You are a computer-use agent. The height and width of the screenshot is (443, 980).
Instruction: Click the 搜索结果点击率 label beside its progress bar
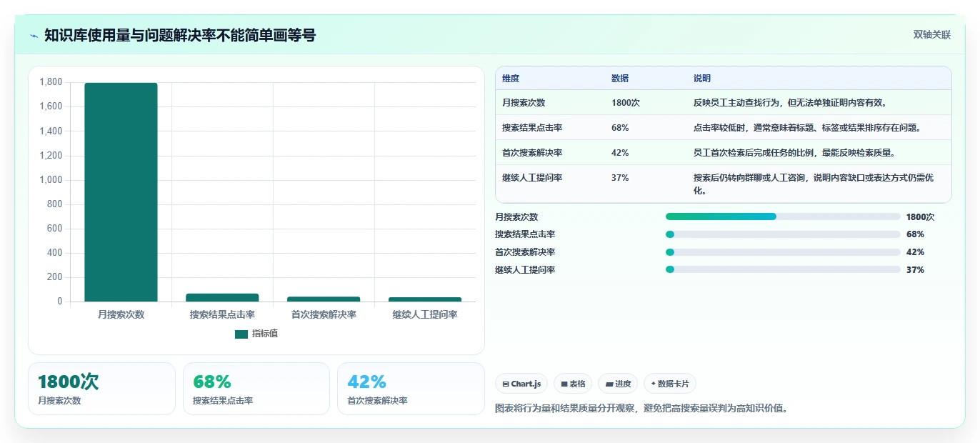pos(525,234)
